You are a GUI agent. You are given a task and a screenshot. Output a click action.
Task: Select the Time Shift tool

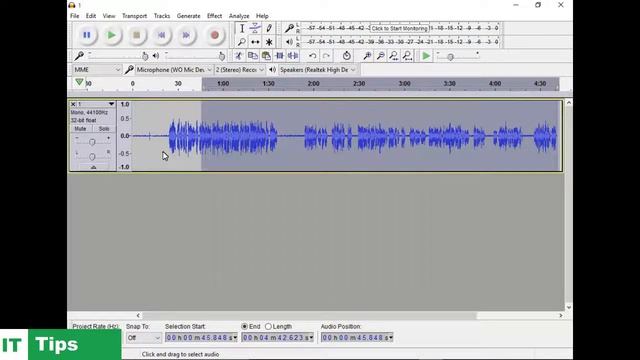(x=255, y=42)
